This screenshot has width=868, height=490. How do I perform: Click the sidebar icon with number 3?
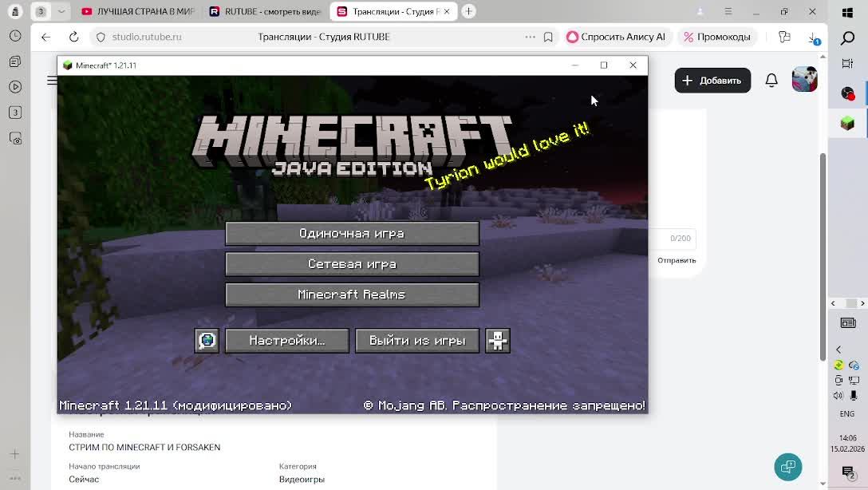(15, 113)
